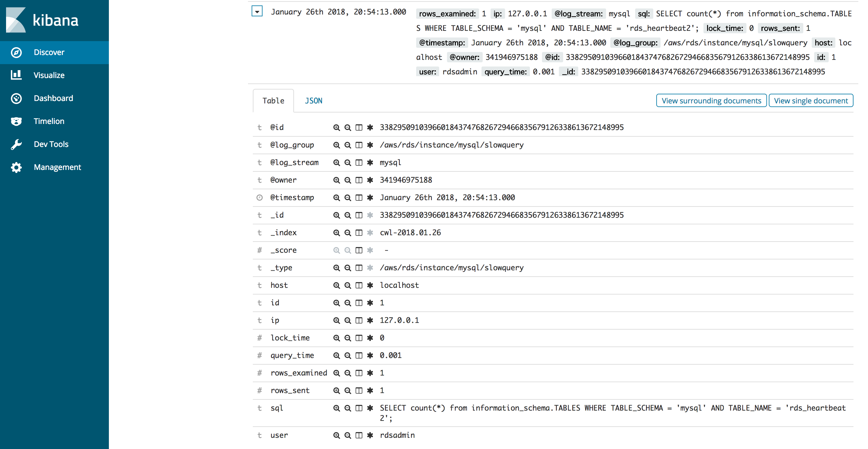Toggle column for @log_group field
Screen dimensions: 868x449
pos(359,145)
